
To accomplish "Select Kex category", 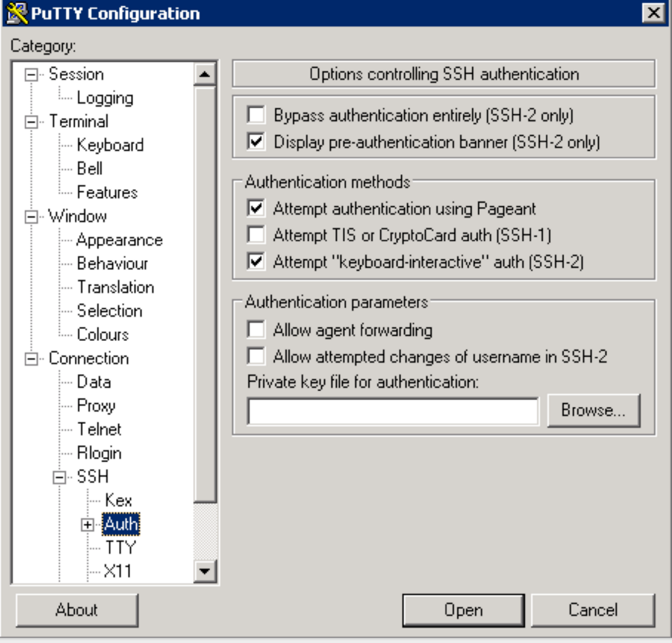I will (x=118, y=500).
